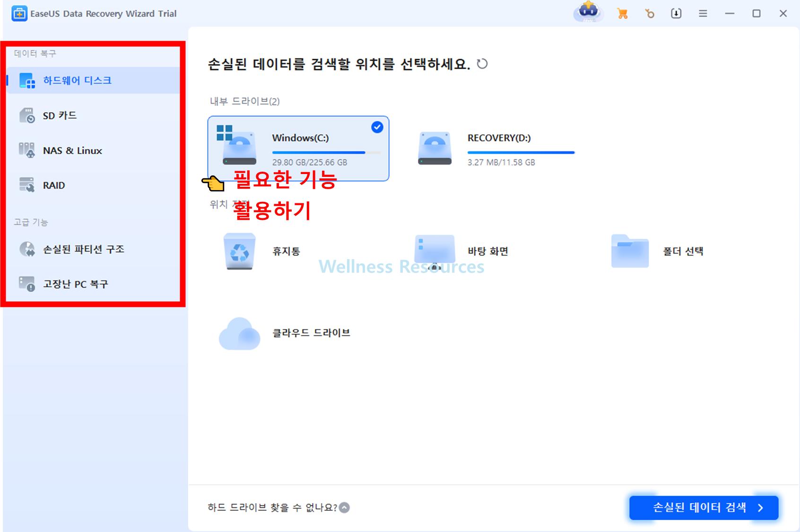Start scan with 손실된 데이터 검색 button
This screenshot has height=532, width=800.
pyautogui.click(x=704, y=507)
